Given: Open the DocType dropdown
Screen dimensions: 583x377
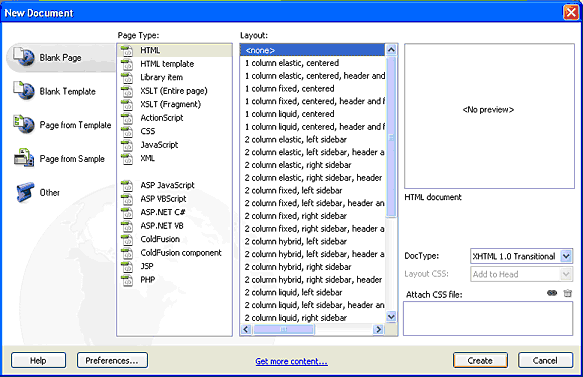Looking at the screenshot, I should pos(521,256).
